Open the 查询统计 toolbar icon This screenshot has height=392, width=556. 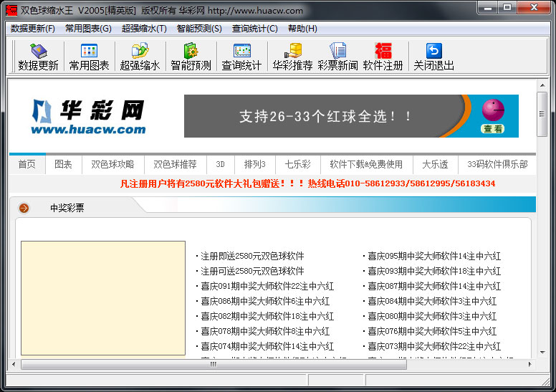point(242,57)
